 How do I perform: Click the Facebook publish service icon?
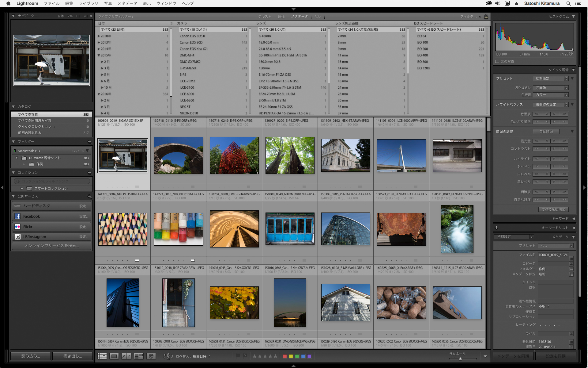(17, 216)
